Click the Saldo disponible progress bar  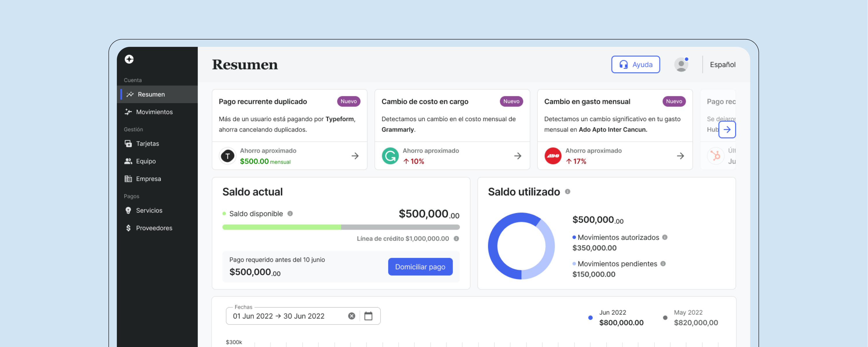coord(341,227)
